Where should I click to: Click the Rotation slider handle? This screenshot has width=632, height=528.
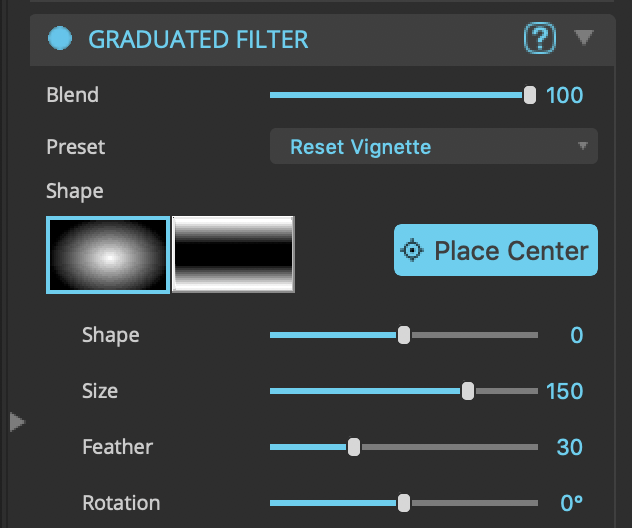click(x=404, y=503)
